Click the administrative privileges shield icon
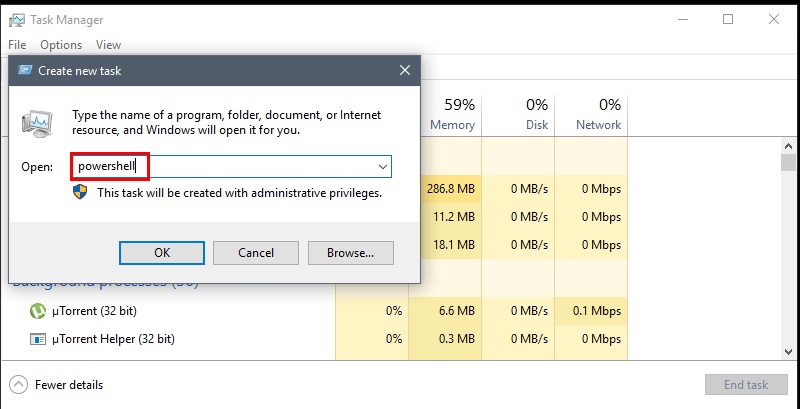The height and width of the screenshot is (409, 800). point(80,192)
